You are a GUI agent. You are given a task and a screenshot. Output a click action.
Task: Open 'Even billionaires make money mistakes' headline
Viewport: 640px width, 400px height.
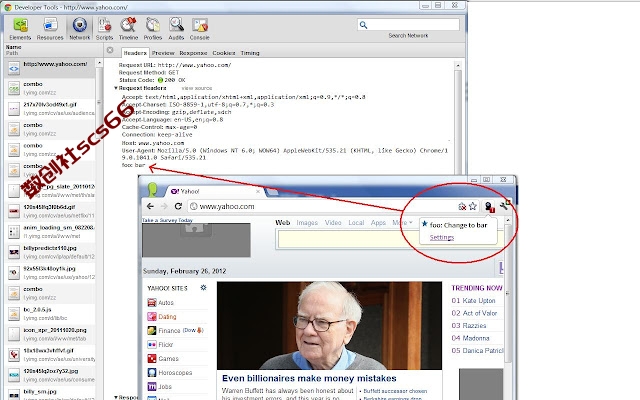[309, 378]
